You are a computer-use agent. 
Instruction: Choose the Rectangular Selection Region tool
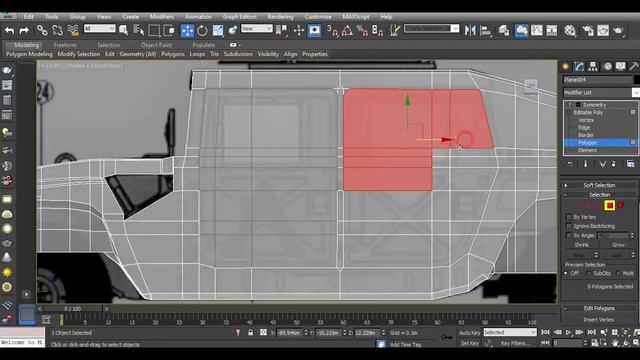tap(154, 30)
